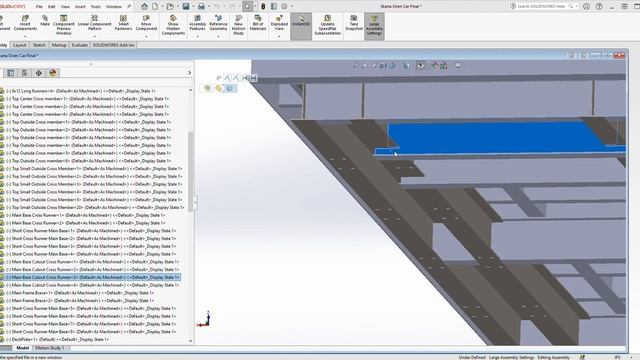This screenshot has height=360, width=640.
Task: Click the Rebuild traffic light icon
Action: click(263, 7)
